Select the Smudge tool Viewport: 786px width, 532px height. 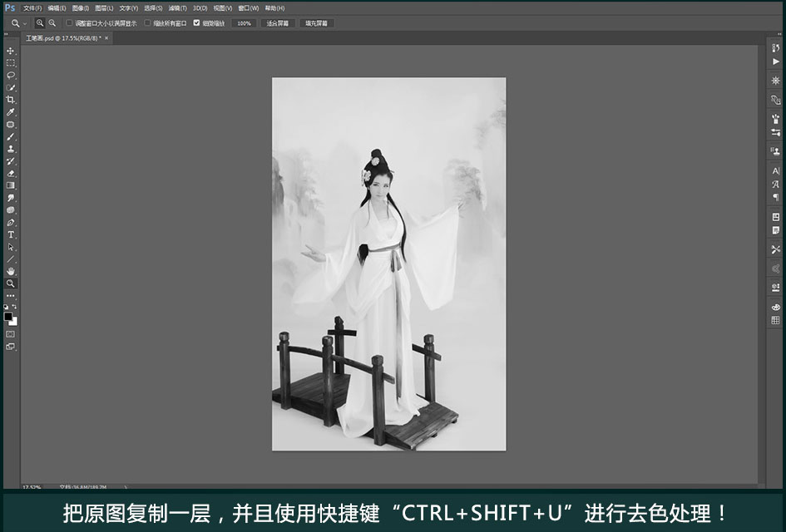(x=11, y=198)
